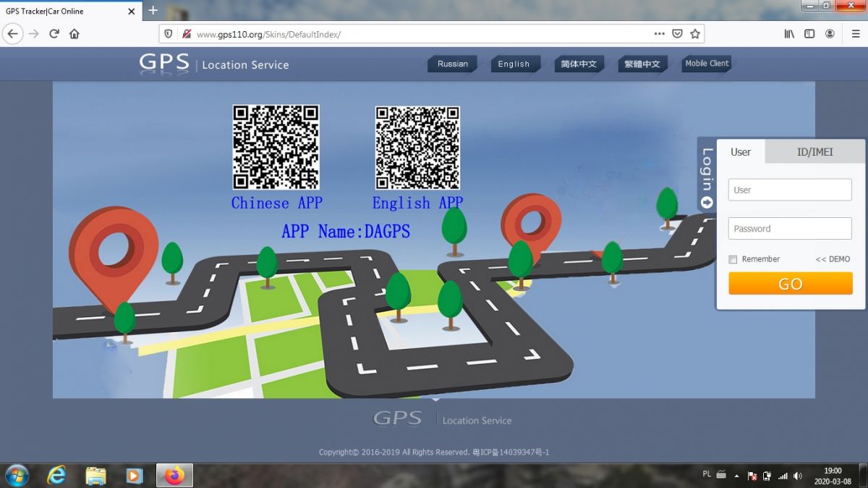Collapse the Login panel side arrow

(x=707, y=203)
